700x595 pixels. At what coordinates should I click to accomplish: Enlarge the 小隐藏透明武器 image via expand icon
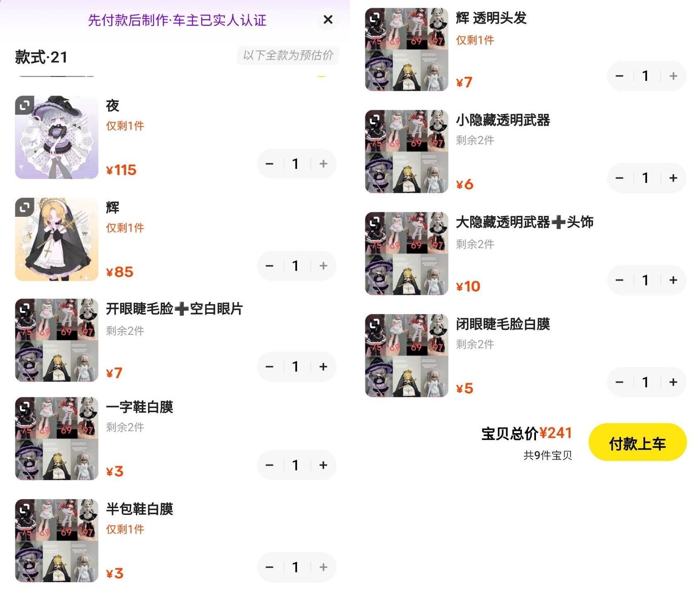pos(374,119)
